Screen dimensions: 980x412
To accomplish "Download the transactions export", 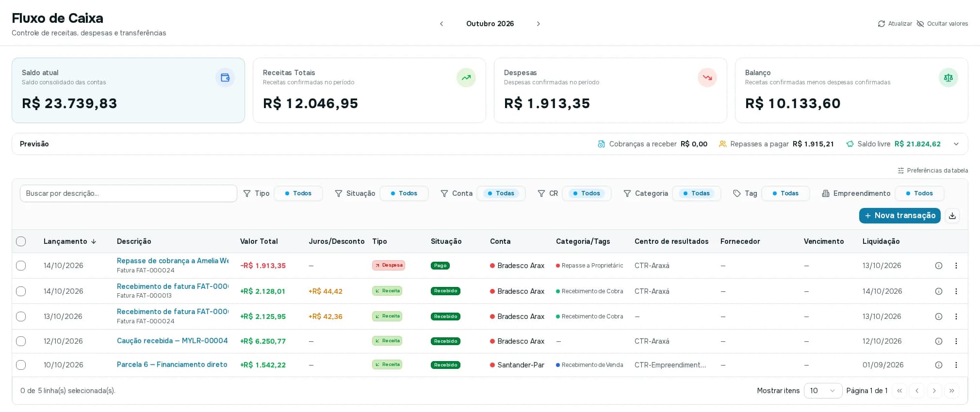I will 952,216.
